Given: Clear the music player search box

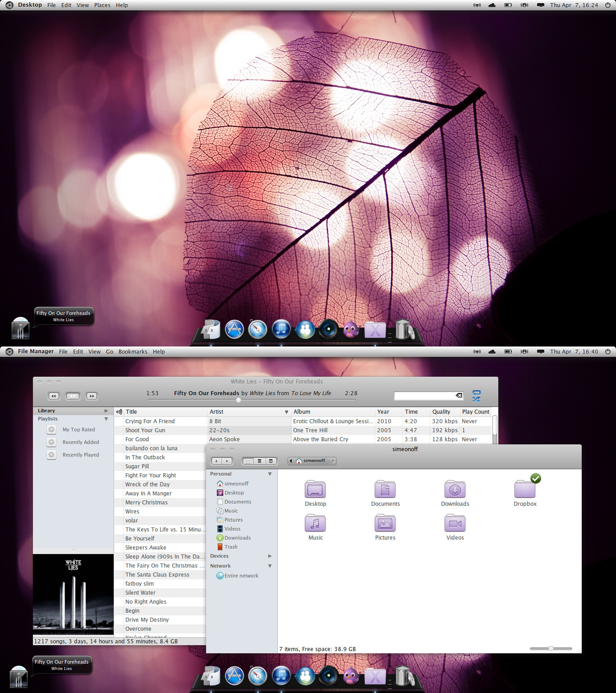Looking at the screenshot, I should 459,396.
